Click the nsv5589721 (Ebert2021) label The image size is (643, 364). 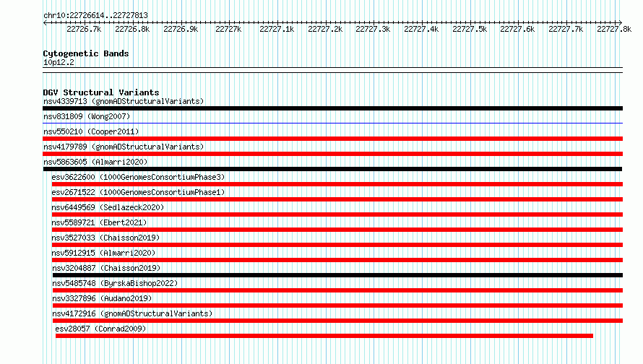pos(99,222)
